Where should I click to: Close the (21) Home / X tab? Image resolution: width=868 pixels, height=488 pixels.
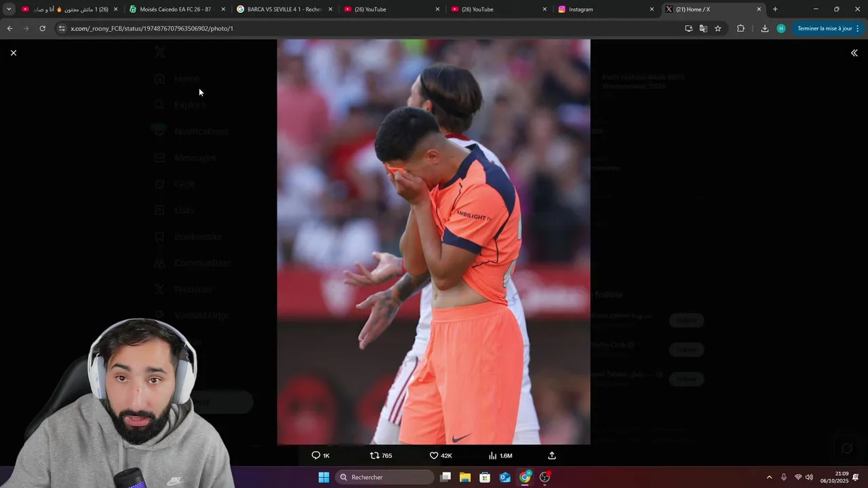pos(759,9)
